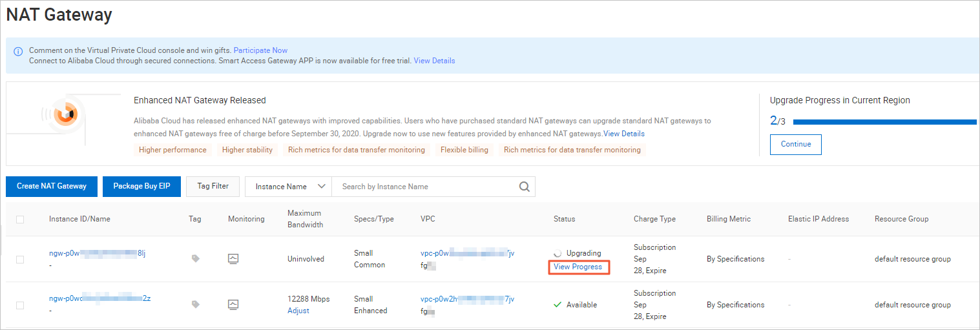Select checkbox for ngw-p0w...8lj row
980x330 pixels.
tap(20, 259)
